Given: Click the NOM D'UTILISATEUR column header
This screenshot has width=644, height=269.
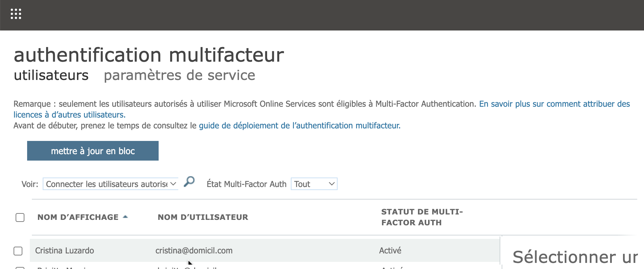Looking at the screenshot, I should pyautogui.click(x=203, y=217).
